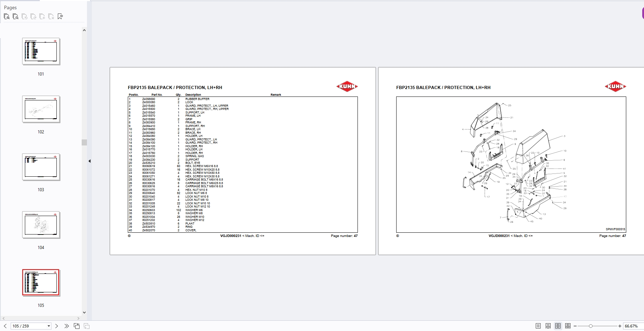
Task: Go forward to the next view
Action: 87,326
